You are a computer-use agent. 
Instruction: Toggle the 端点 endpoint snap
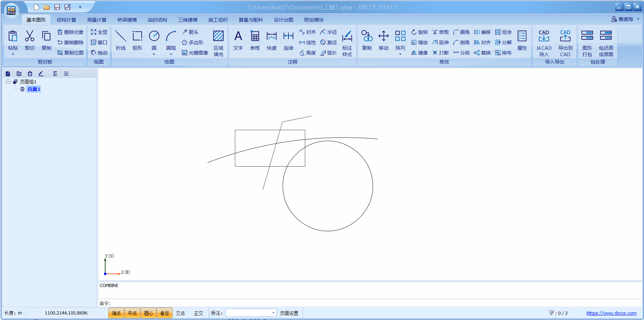pos(116,313)
